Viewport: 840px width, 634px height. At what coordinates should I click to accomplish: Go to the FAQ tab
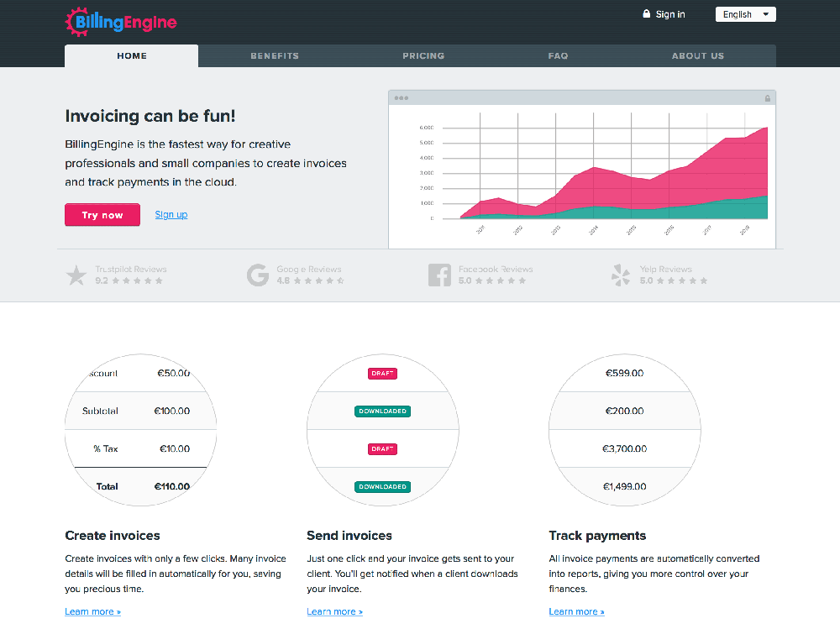pyautogui.click(x=558, y=55)
